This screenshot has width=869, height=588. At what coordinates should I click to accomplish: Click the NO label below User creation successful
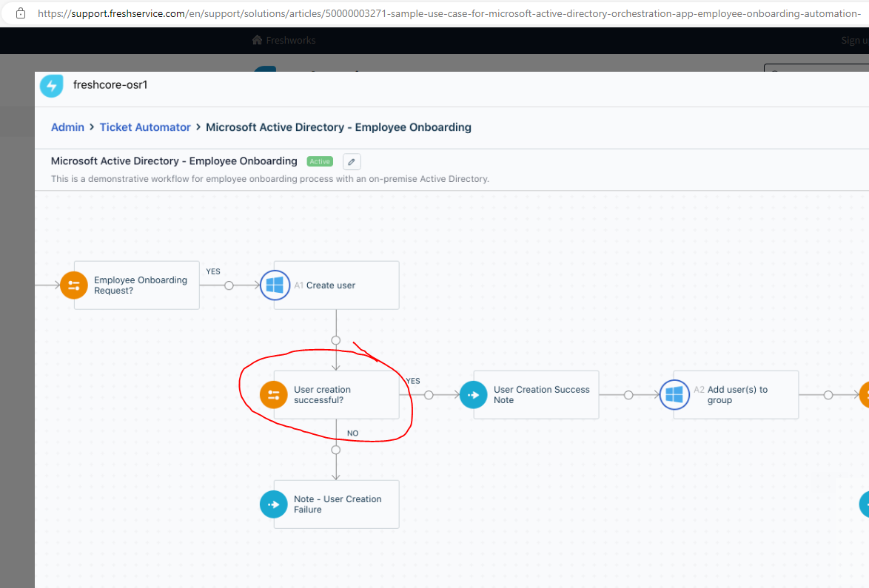point(353,433)
